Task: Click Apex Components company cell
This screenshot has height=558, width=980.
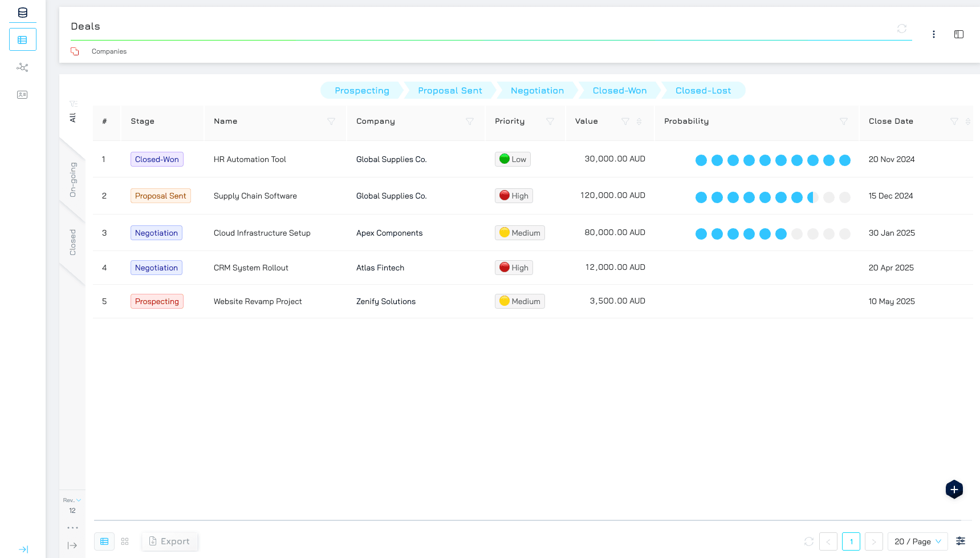Action: 389,233
